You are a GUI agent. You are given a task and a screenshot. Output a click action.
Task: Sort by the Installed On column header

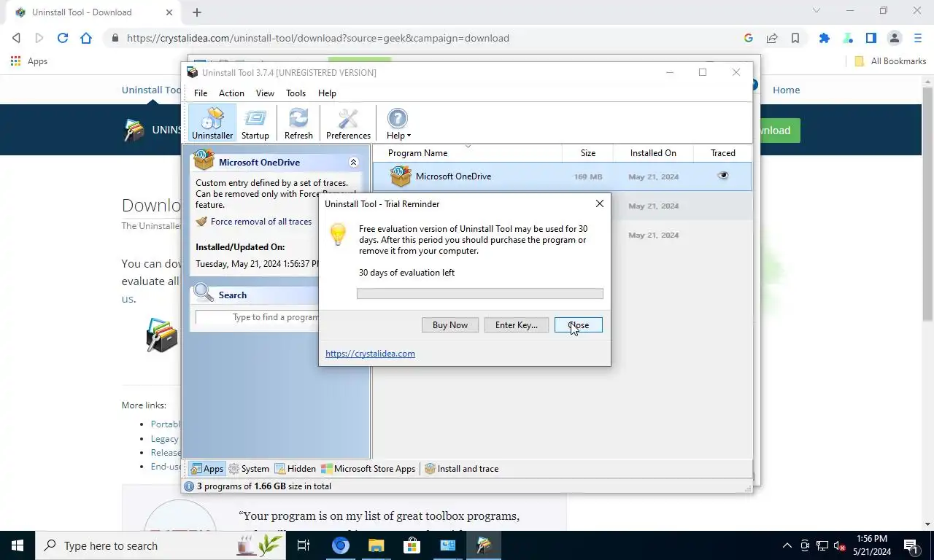[653, 153]
